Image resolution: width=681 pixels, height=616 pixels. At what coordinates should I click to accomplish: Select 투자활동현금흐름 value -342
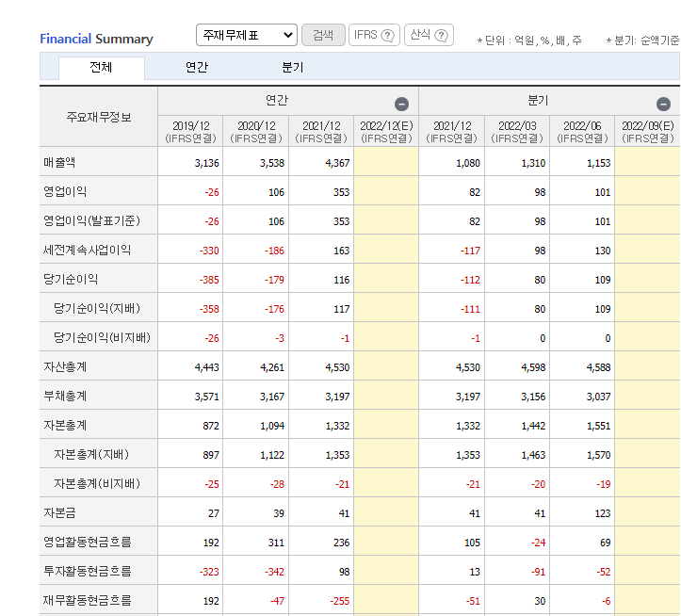(274, 572)
